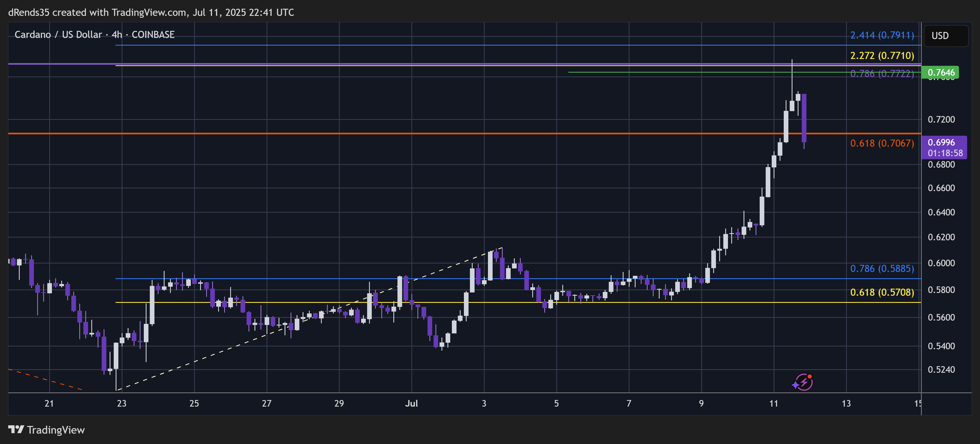Click the 0.6600 price axis value
The image size is (980, 444).
click(941, 188)
